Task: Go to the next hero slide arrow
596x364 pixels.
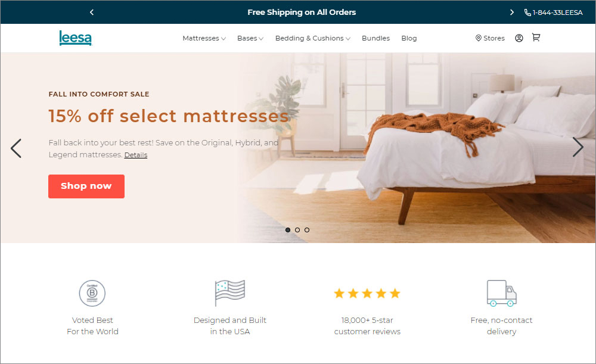Action: click(x=578, y=147)
